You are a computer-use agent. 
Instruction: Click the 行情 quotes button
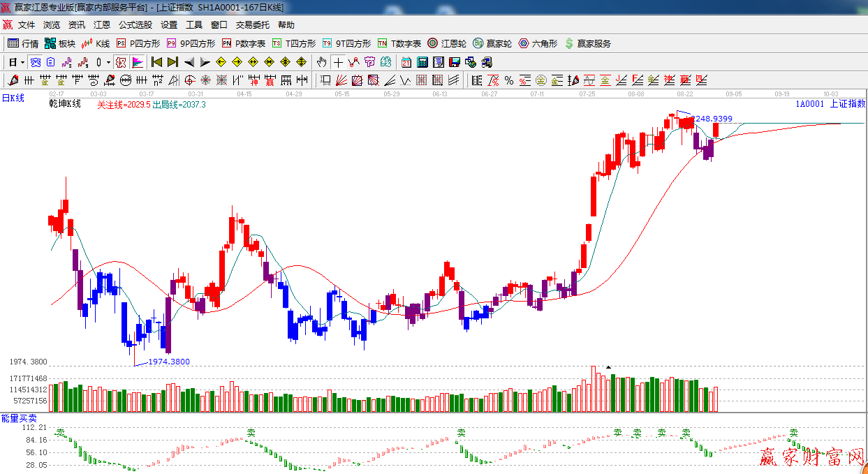[x=23, y=43]
